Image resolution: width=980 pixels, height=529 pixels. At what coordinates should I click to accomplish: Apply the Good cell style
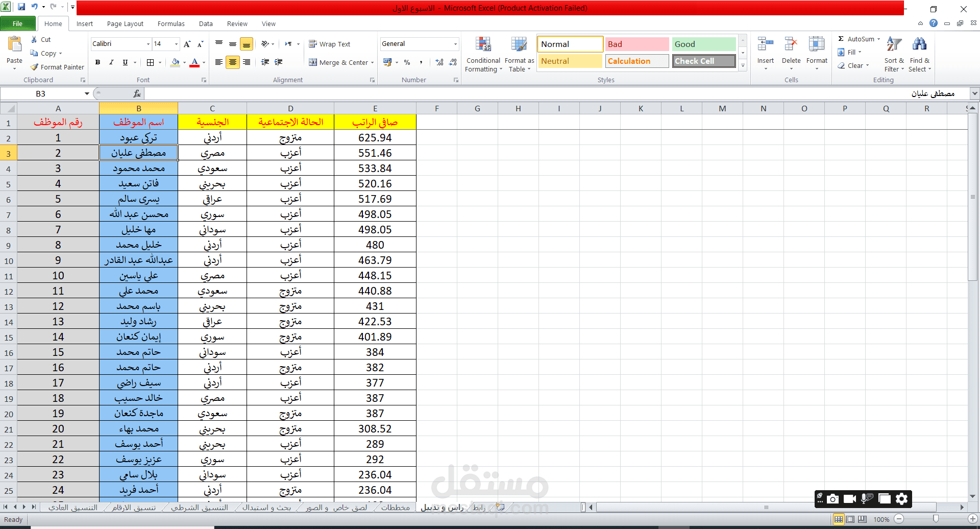pyautogui.click(x=703, y=44)
